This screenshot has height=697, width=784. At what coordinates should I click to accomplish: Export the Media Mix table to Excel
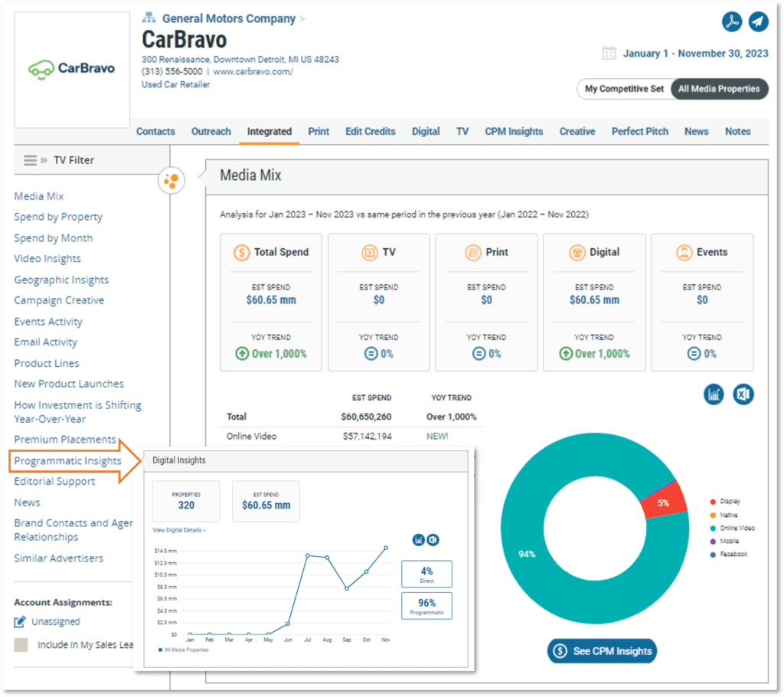coord(743,394)
